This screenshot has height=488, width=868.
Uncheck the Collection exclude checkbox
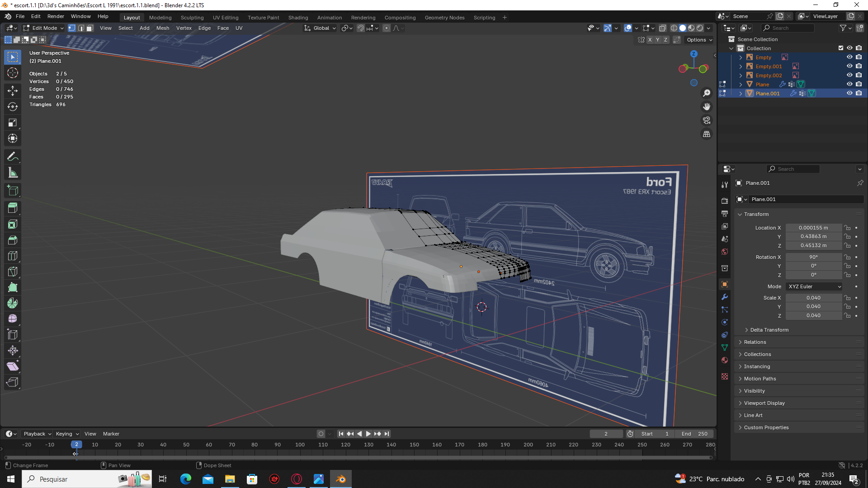pyautogui.click(x=841, y=48)
